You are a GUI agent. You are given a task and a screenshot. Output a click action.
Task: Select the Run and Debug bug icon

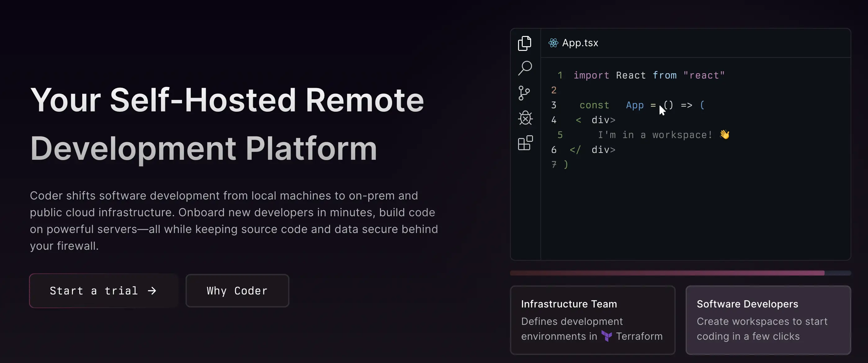[x=525, y=118]
